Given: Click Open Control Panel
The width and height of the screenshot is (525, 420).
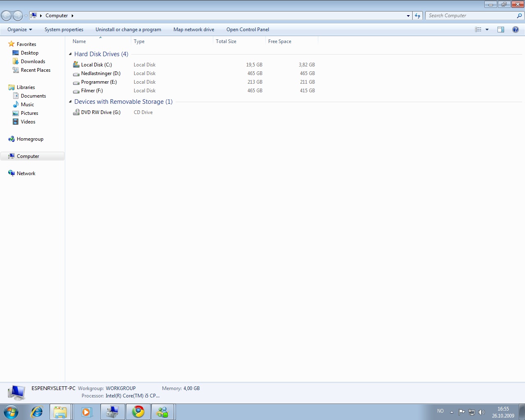Looking at the screenshot, I should tap(248, 30).
